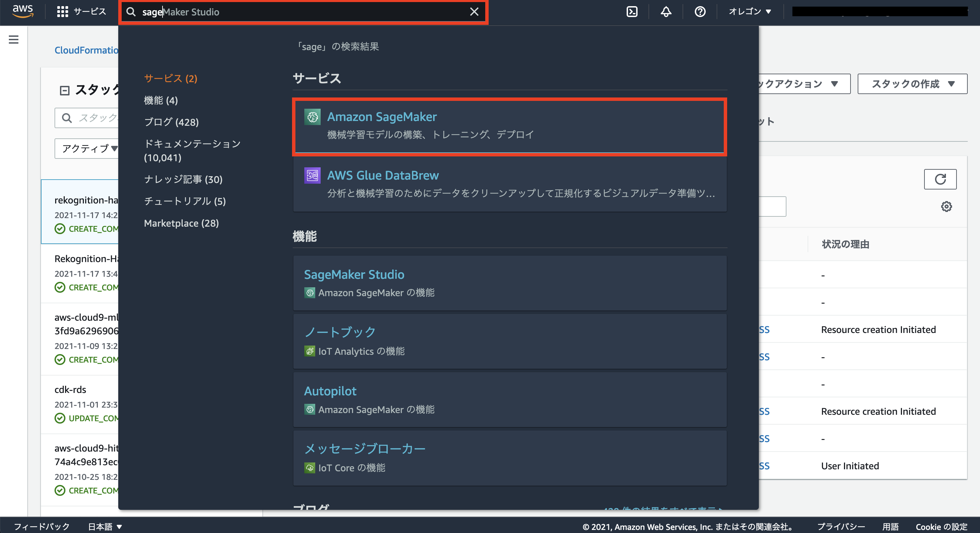Open the スタックアクション dropdown button
980x533 pixels.
click(804, 84)
